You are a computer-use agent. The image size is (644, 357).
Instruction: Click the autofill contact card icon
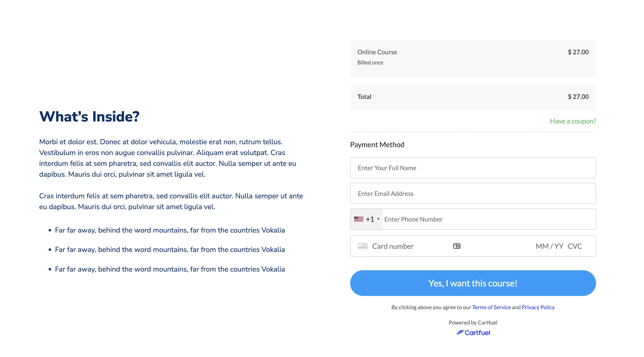(x=456, y=246)
